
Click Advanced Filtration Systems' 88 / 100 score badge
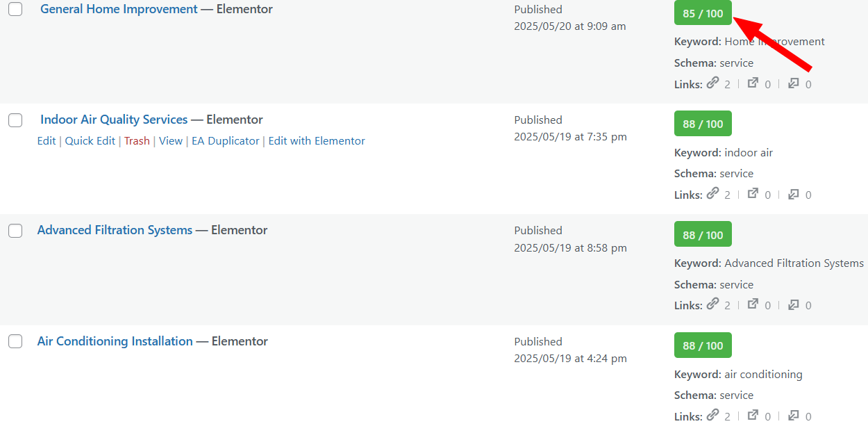pyautogui.click(x=703, y=235)
